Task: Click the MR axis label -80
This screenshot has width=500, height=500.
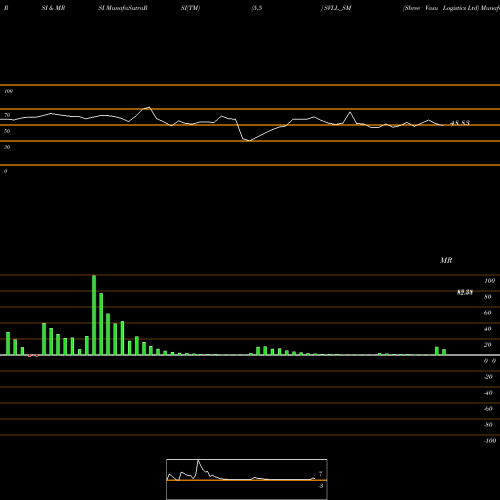Action: pos(488,425)
